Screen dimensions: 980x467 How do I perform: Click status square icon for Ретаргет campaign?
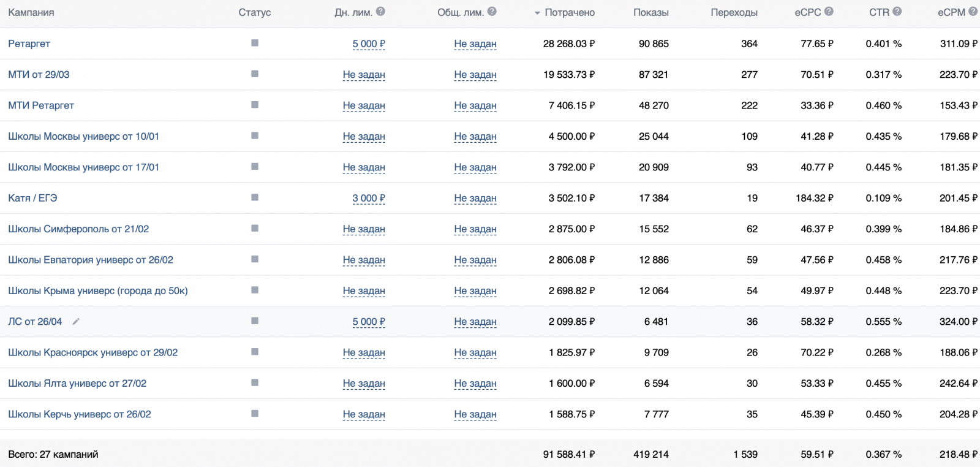(255, 43)
